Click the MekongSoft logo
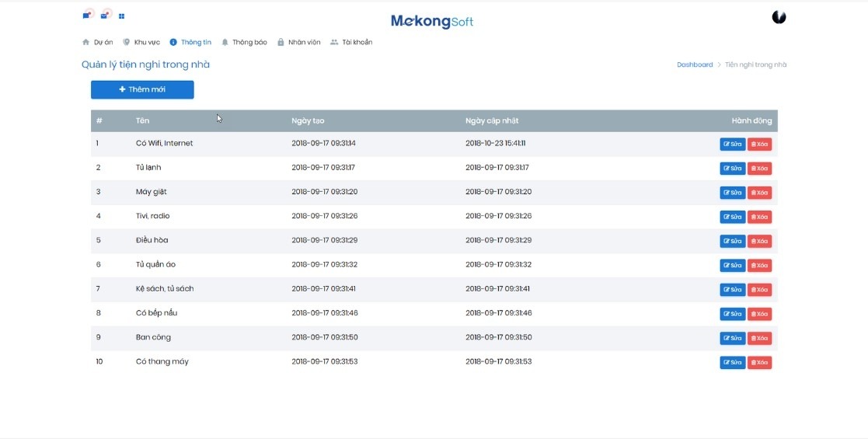 pyautogui.click(x=432, y=21)
